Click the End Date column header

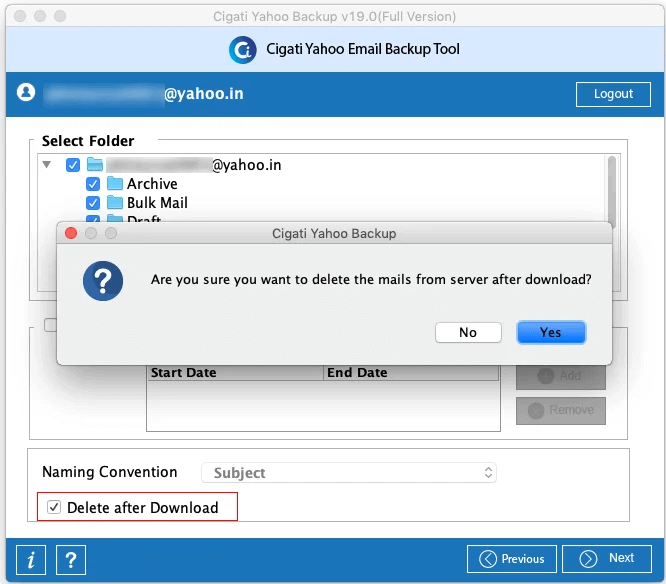[411, 372]
